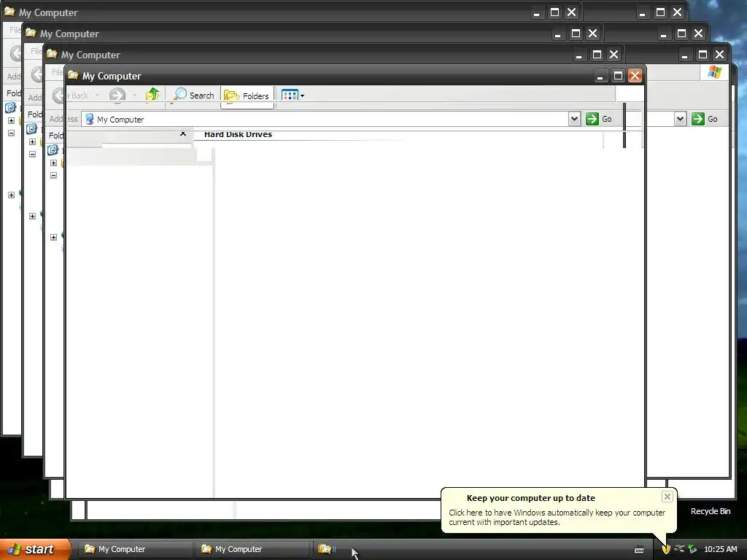Go up one folder level

(x=152, y=95)
